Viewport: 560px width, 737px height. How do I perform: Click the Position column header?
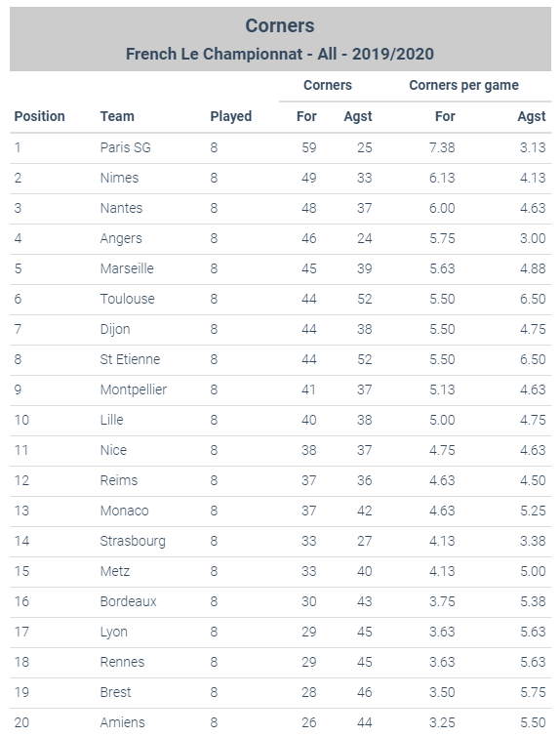pos(39,116)
